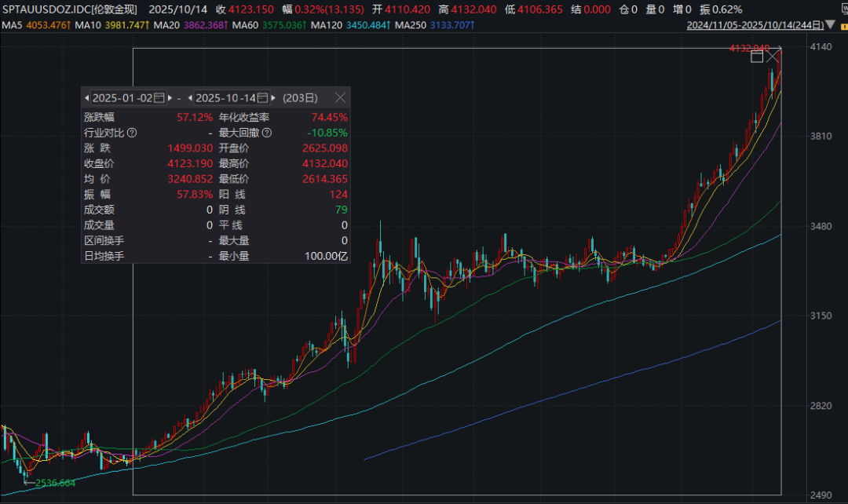
Task: Click help icon beside 行业对比
Action: click(x=132, y=133)
